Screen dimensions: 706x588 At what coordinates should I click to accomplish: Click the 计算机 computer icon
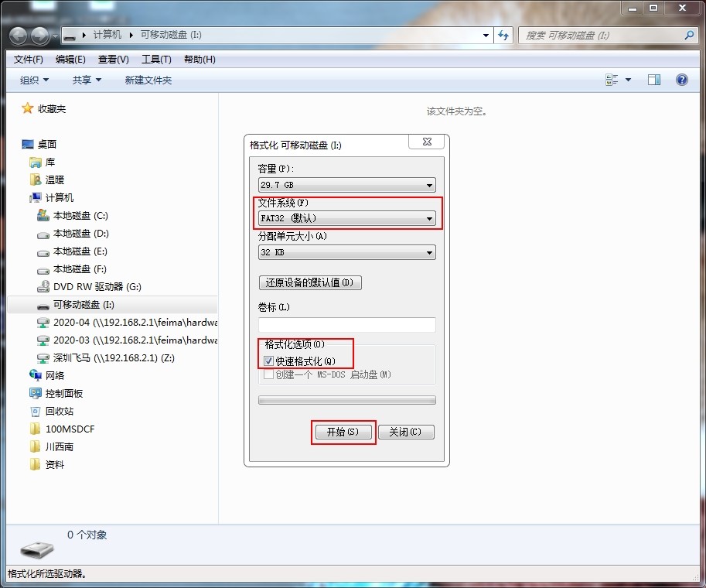pos(36,197)
